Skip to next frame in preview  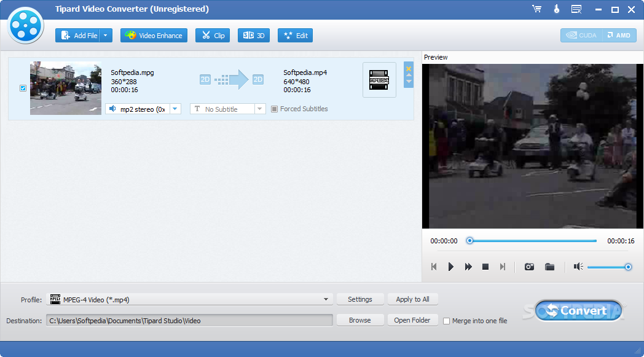[x=502, y=267]
